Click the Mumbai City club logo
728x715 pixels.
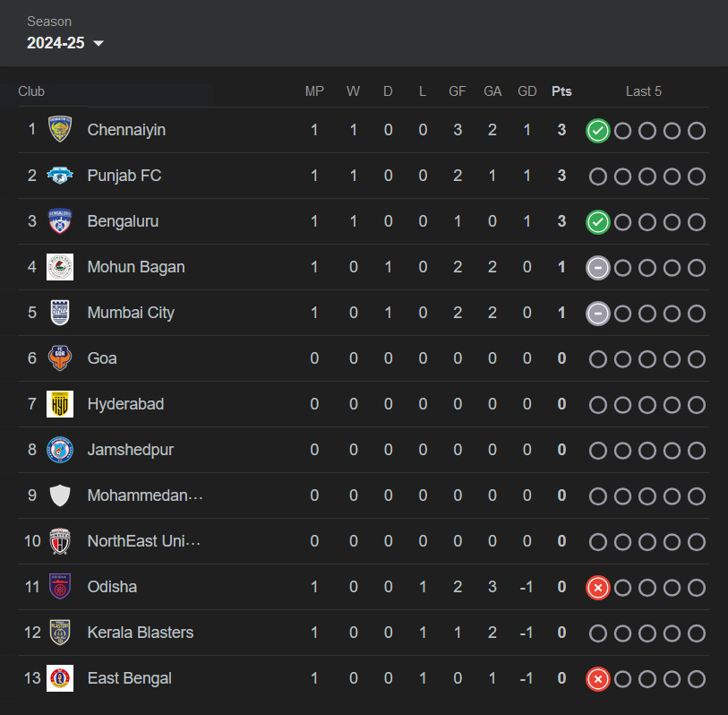pyautogui.click(x=60, y=313)
